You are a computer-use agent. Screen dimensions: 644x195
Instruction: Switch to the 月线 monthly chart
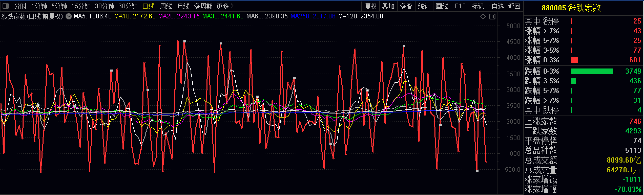click(183, 6)
